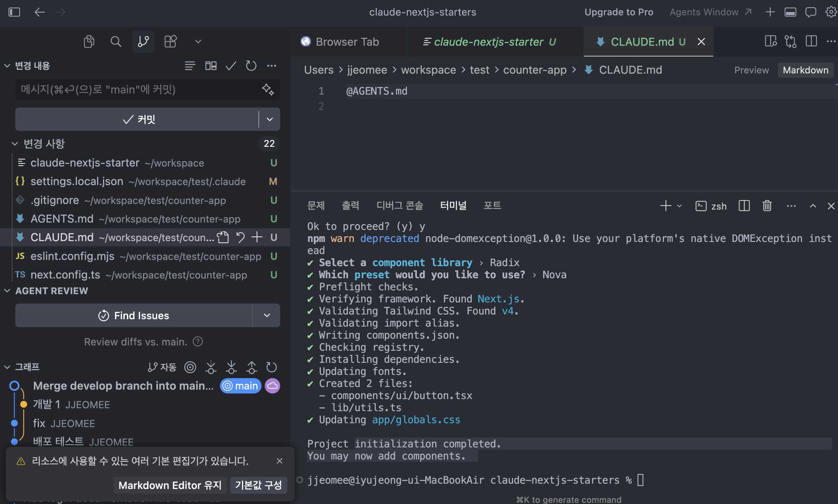Open the 출력 output panel tab

click(350, 205)
